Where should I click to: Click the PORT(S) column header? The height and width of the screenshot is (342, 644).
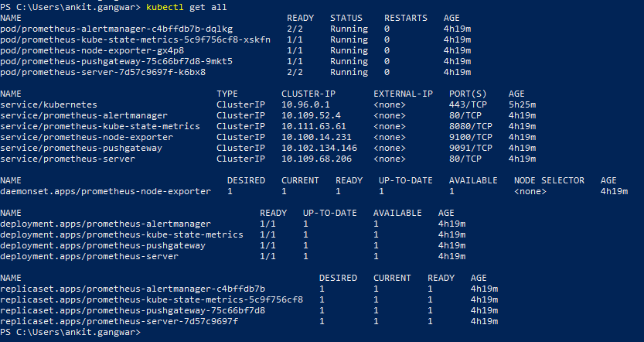point(468,94)
